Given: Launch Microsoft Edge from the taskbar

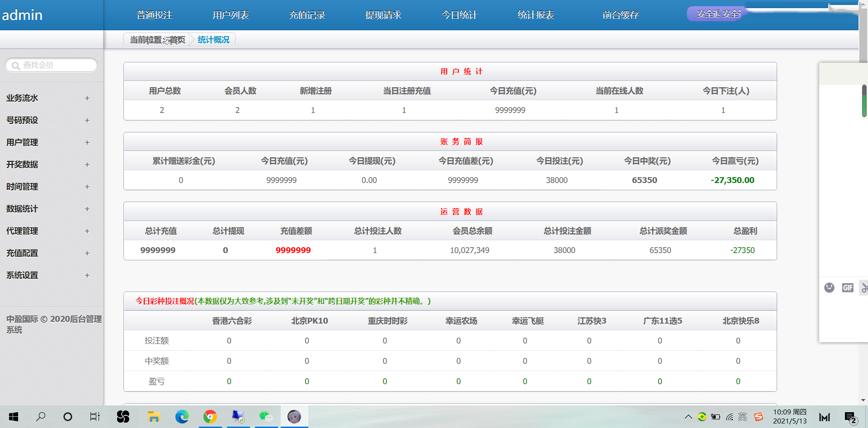Looking at the screenshot, I should [182, 416].
